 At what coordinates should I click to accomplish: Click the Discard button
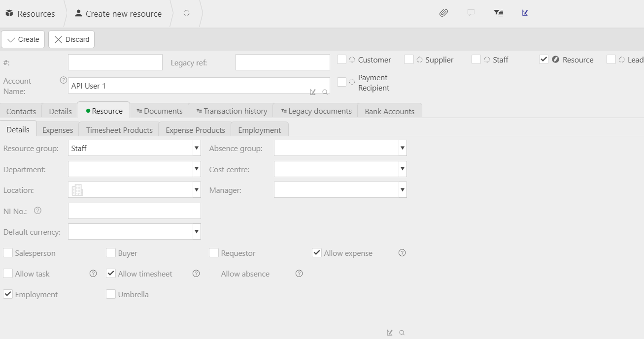tap(71, 39)
